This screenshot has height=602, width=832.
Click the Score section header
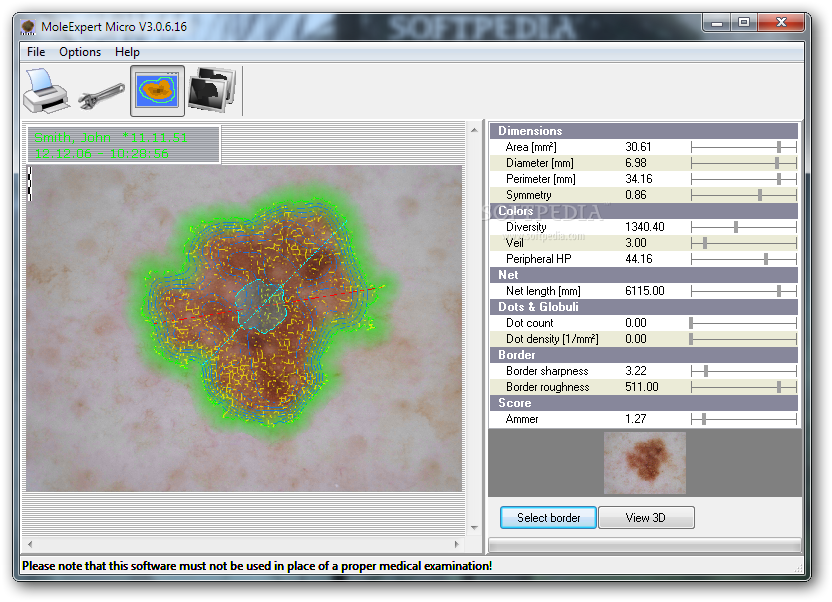point(644,403)
